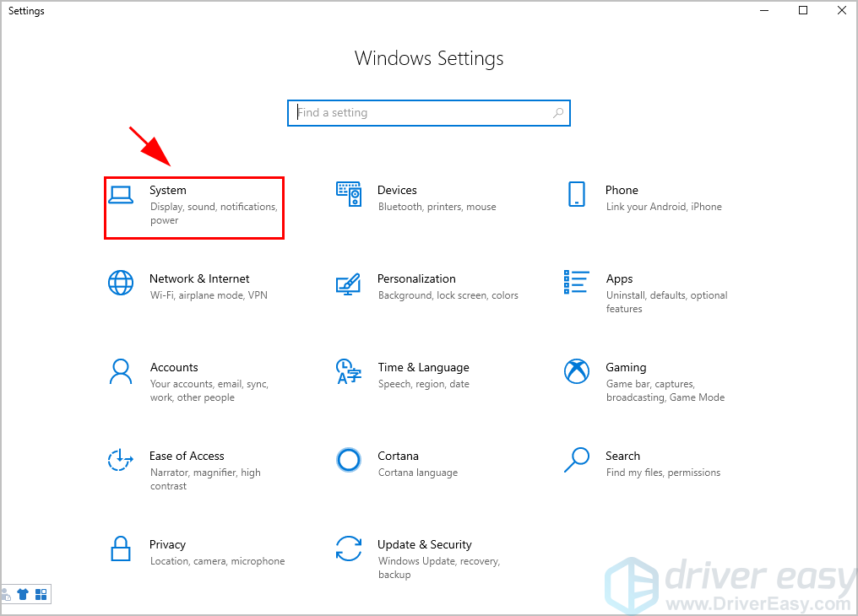Minimize the Settings window

(764, 11)
